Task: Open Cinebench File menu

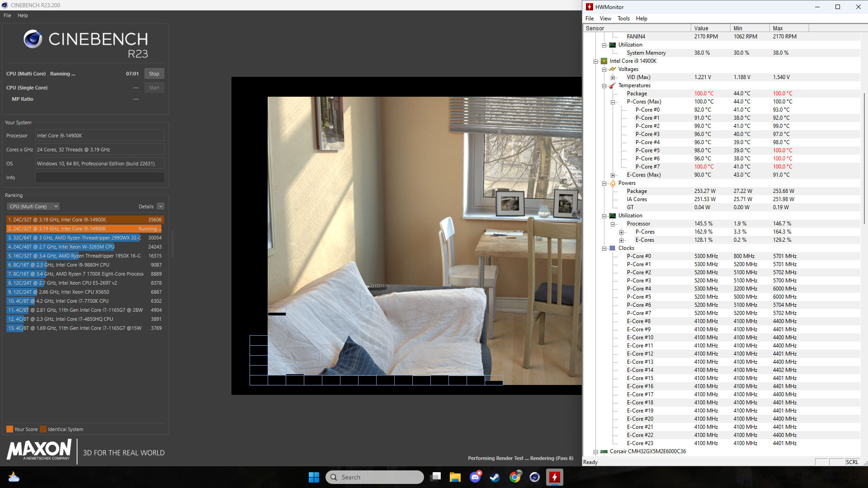Action: click(7, 15)
